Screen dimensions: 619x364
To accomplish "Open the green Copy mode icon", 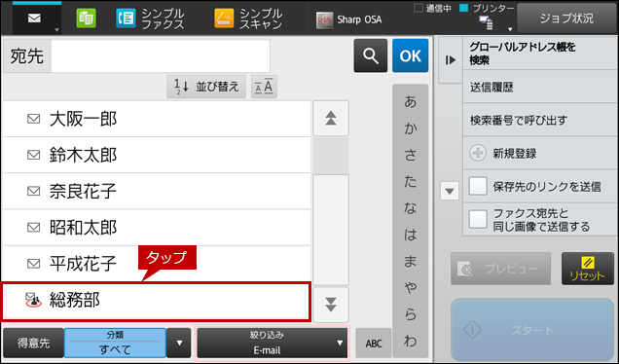I will [x=86, y=18].
